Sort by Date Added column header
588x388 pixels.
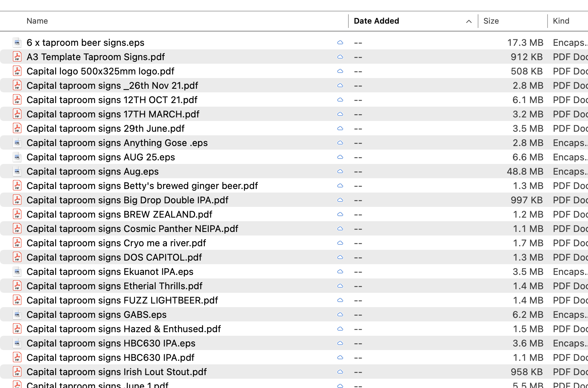coord(376,21)
